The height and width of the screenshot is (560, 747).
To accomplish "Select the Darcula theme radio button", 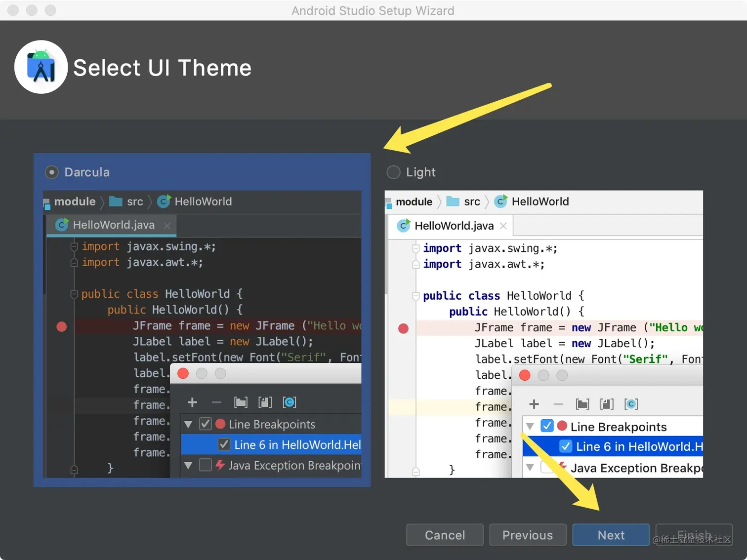I will (x=51, y=172).
